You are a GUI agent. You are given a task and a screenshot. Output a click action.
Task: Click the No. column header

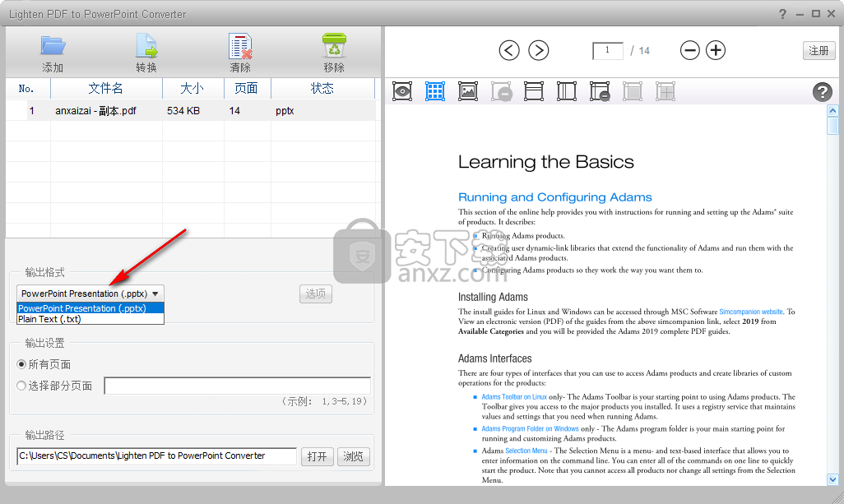[x=27, y=88]
